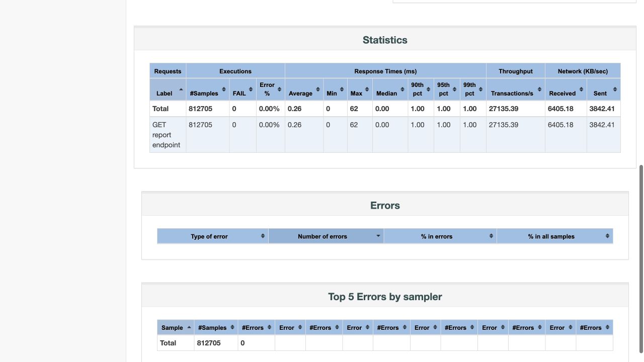The image size is (644, 362).
Task: Sort by Sent KB/sec column arrows
Action: 615,89
